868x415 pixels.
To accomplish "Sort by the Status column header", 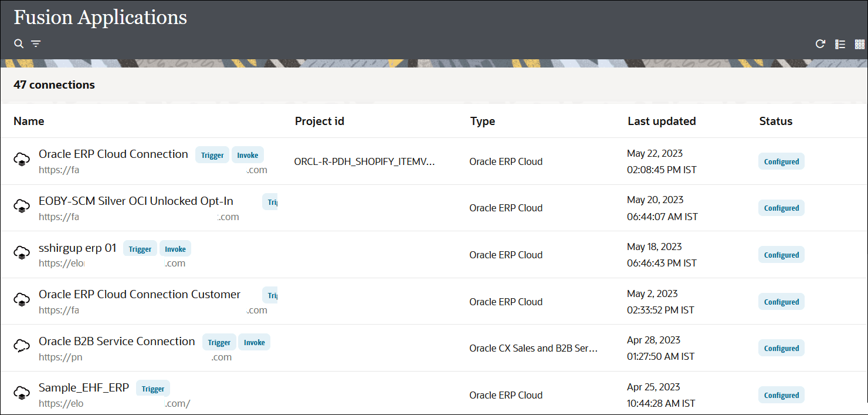I will point(776,121).
